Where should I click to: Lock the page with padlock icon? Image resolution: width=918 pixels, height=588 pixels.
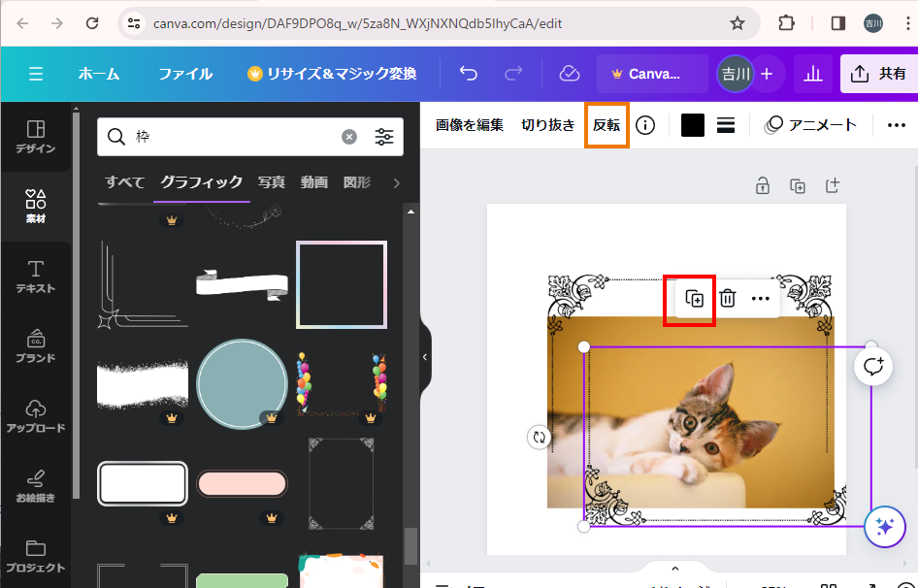point(763,186)
